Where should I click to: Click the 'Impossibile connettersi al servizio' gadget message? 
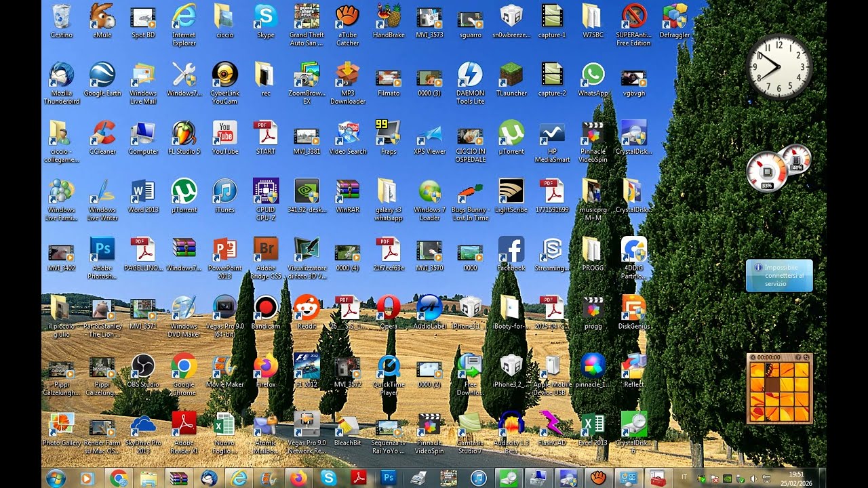779,275
